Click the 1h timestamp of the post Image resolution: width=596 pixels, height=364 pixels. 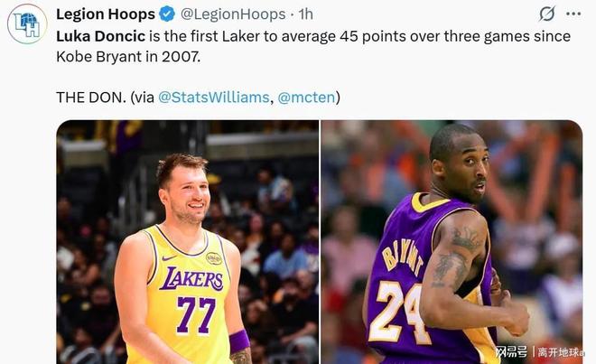click(306, 14)
